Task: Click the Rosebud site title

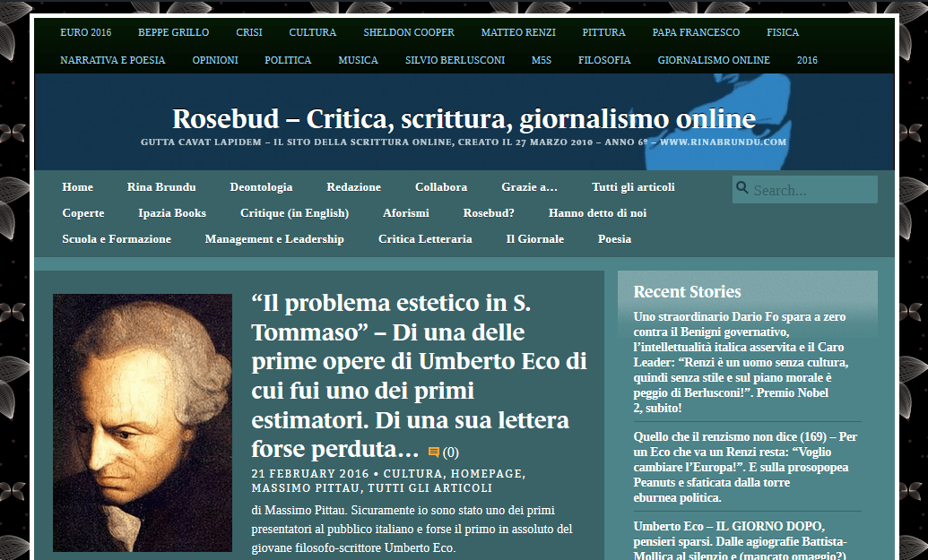Action: 464,118
